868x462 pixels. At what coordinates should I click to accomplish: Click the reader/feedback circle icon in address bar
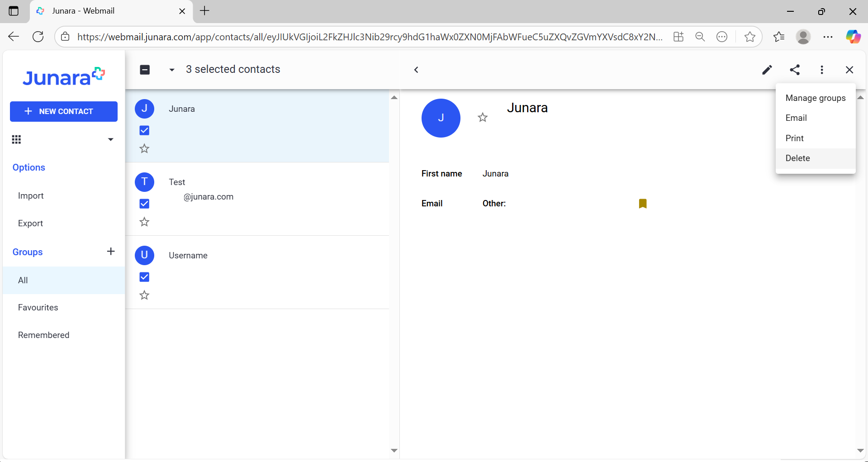pyautogui.click(x=722, y=37)
